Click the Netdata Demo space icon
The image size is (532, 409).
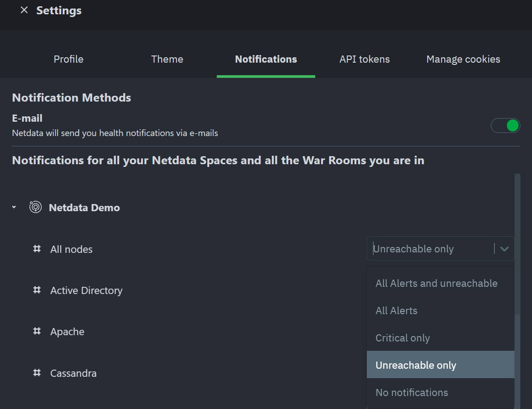click(35, 208)
